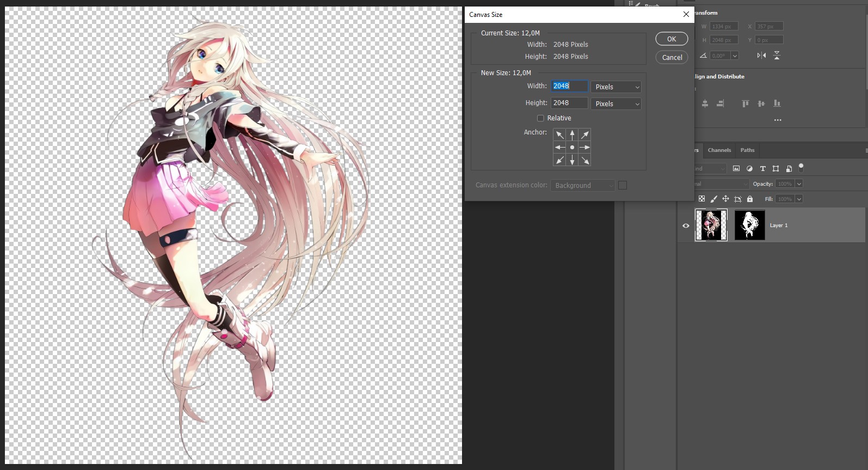Click the lock all layer icon
The height and width of the screenshot is (470, 868).
(x=750, y=199)
